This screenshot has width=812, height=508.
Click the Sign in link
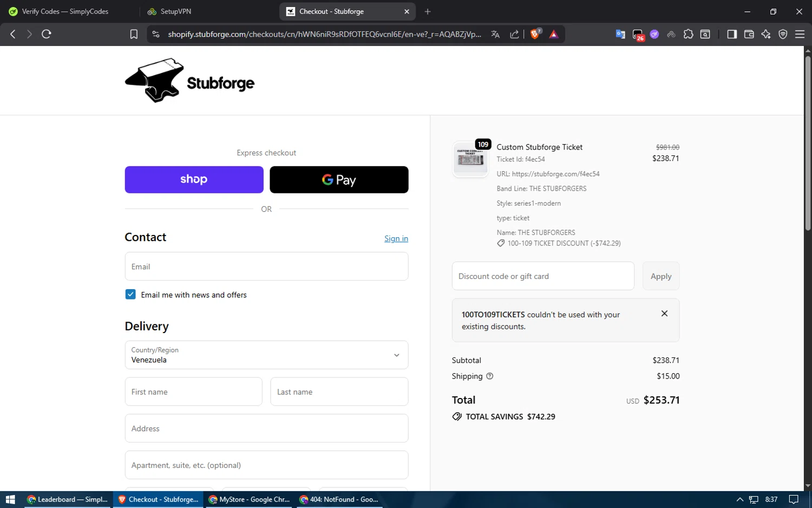pyautogui.click(x=396, y=238)
